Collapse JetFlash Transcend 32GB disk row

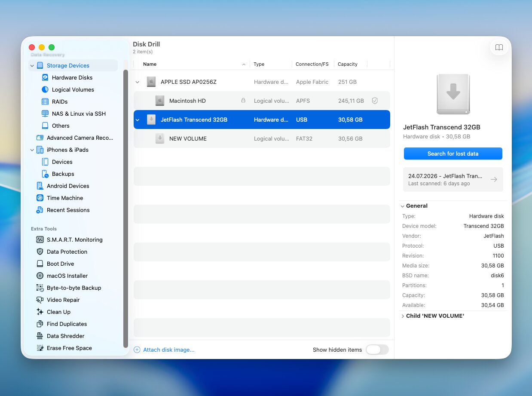tap(138, 120)
